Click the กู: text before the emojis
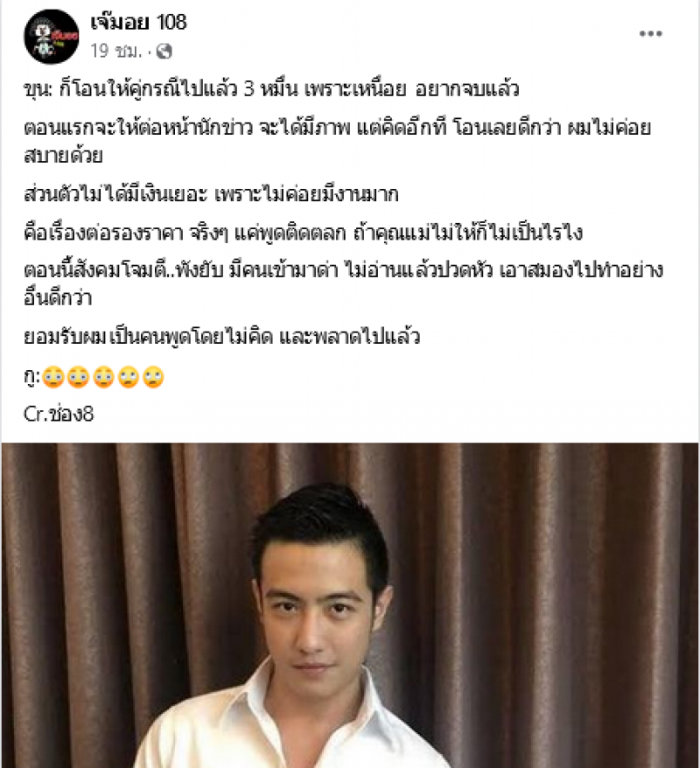Screen dimensions: 700x768 (31, 378)
